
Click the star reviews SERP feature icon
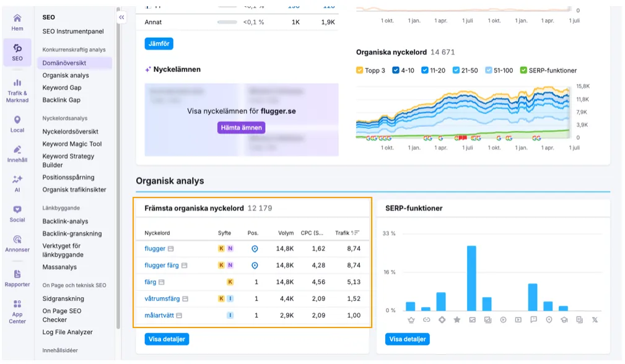(x=457, y=320)
